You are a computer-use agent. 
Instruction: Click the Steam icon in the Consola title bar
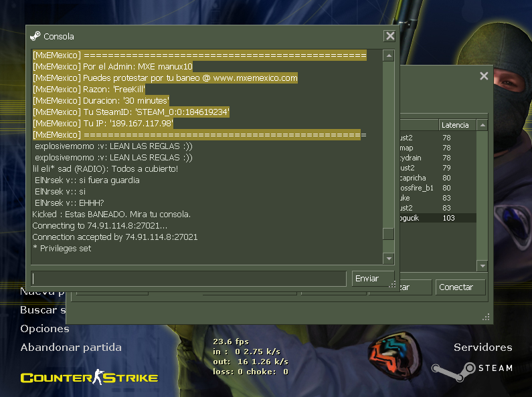pyautogui.click(x=35, y=36)
